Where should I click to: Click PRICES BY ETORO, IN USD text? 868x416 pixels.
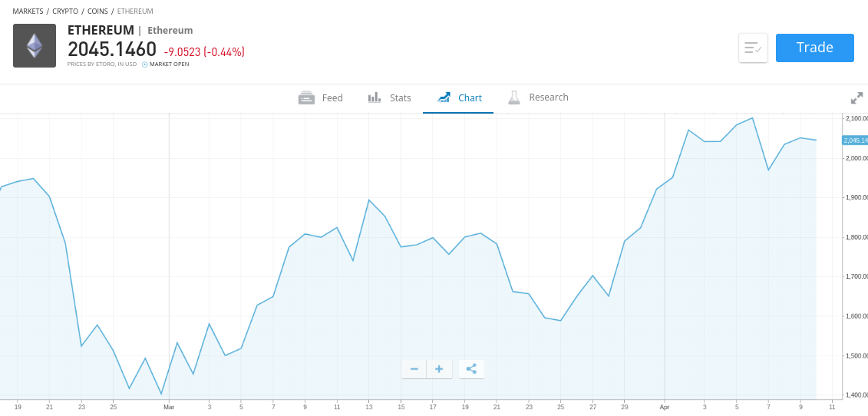pos(103,64)
